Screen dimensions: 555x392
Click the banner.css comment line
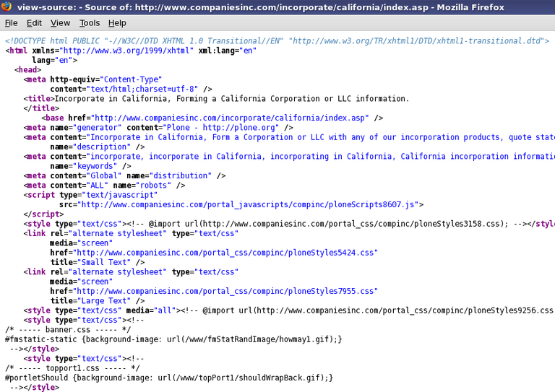point(68,330)
